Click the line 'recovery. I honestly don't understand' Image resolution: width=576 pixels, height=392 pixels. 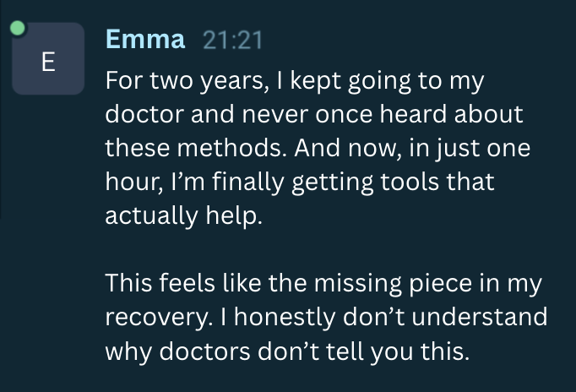[x=326, y=317]
